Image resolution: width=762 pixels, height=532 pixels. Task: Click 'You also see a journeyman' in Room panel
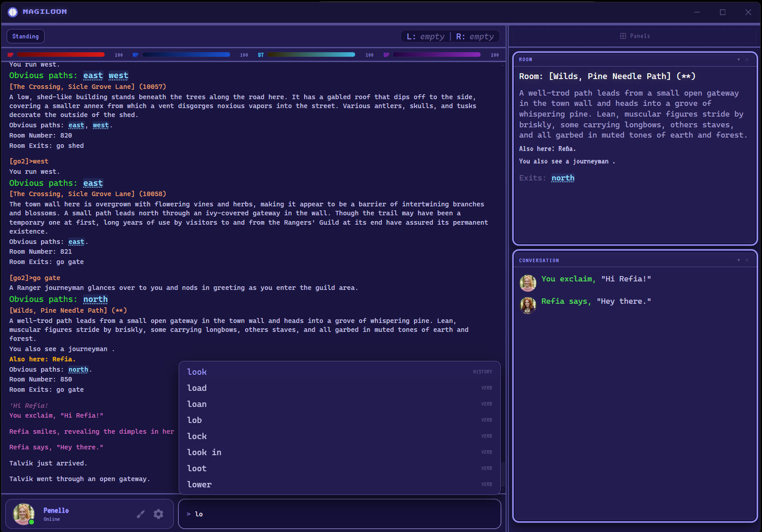pos(567,161)
